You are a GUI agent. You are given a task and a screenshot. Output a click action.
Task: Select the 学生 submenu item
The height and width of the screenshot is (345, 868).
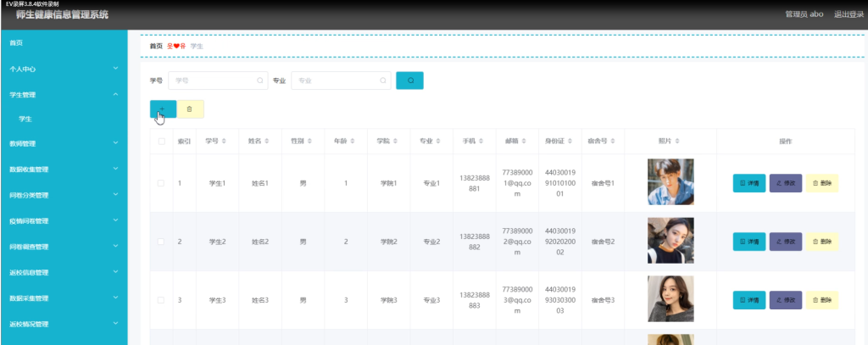pos(64,119)
